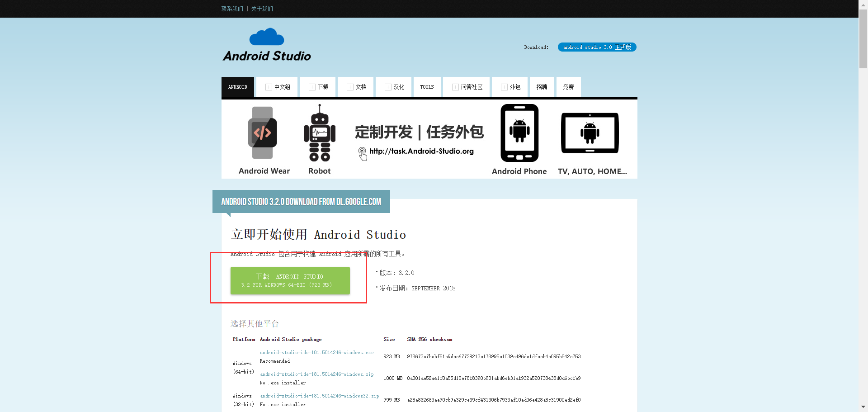Click the Android TV screen icon

590,133
